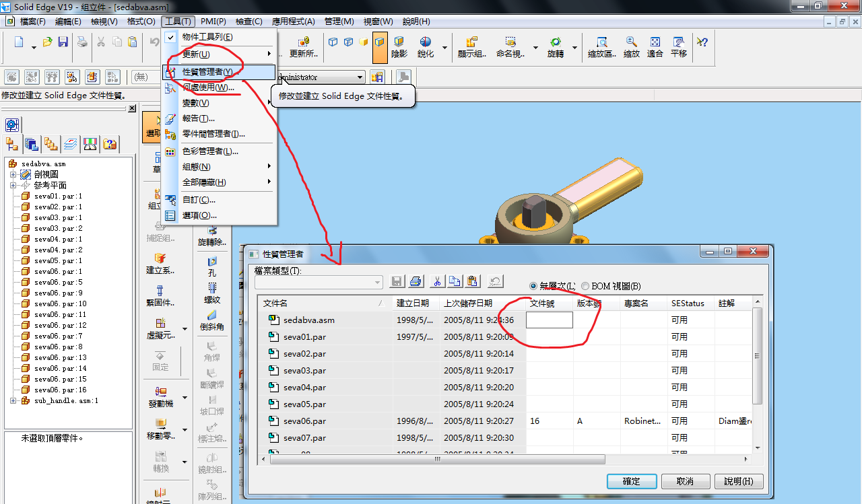Screen dimensions: 862x504
Task: Click 命名視.. named views icon
Action: tap(510, 47)
